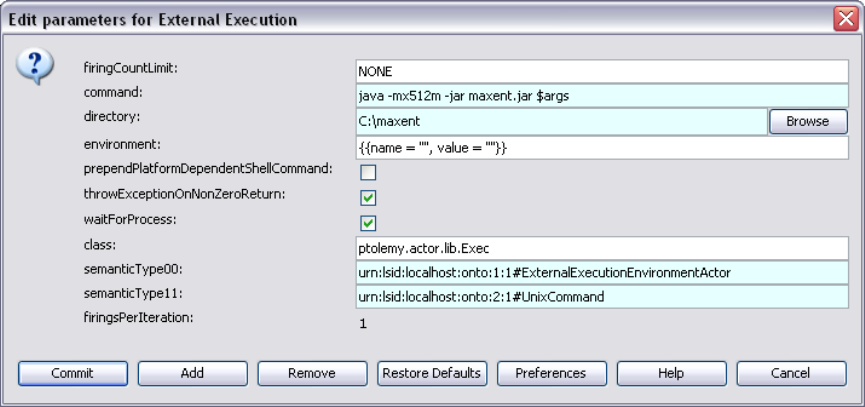The image size is (865, 407).
Task: Click the directory path field
Action: click(560, 121)
